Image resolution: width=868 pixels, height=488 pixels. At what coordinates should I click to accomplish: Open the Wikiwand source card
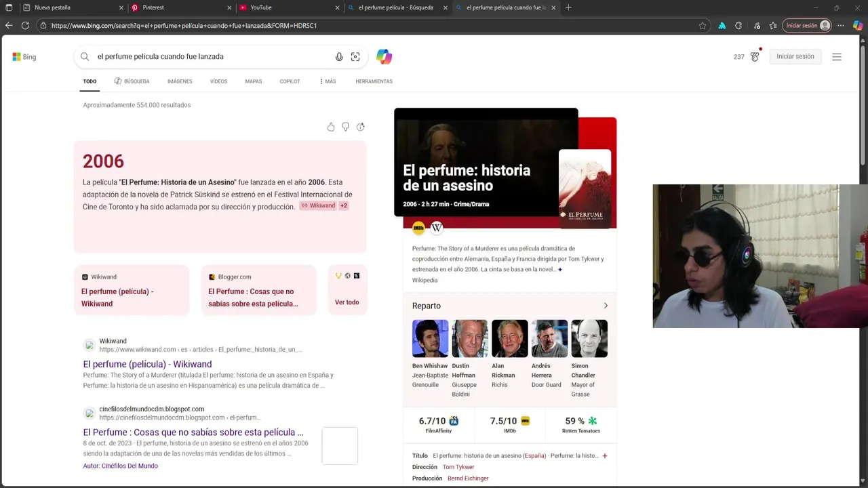pos(132,289)
